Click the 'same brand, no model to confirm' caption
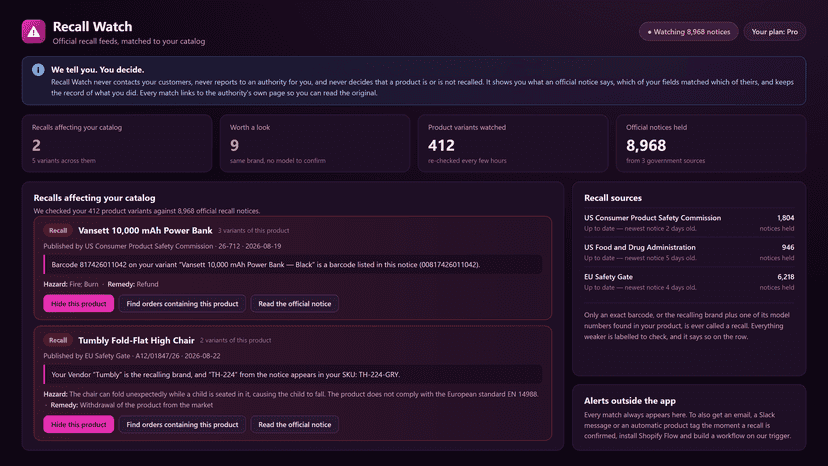This screenshot has width=828, height=466. [278, 161]
